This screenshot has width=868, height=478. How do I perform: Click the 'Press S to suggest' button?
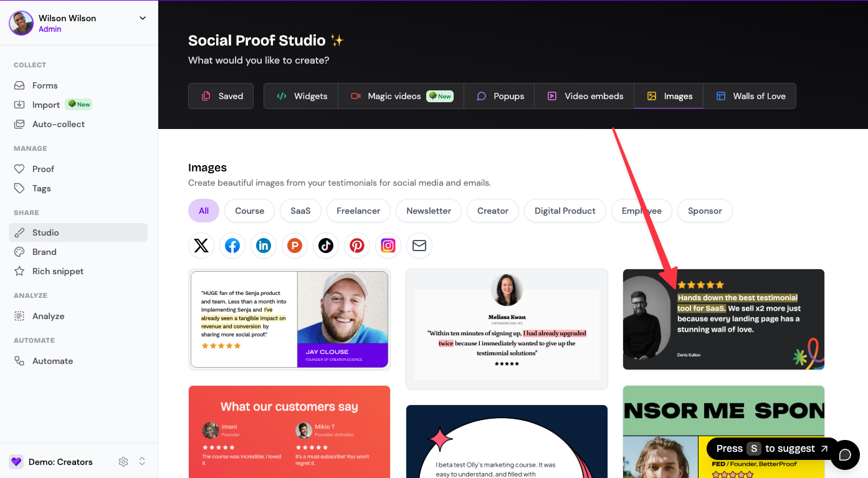tap(773, 449)
